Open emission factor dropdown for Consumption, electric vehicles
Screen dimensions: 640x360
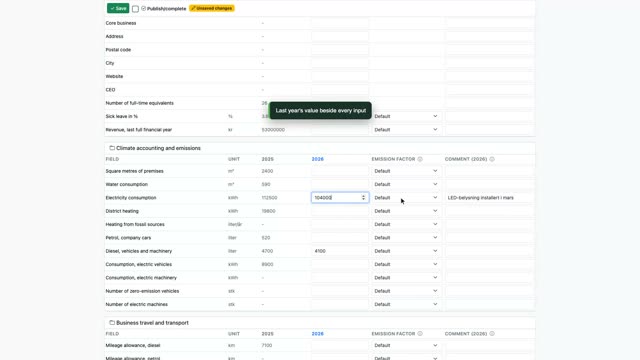click(406, 264)
